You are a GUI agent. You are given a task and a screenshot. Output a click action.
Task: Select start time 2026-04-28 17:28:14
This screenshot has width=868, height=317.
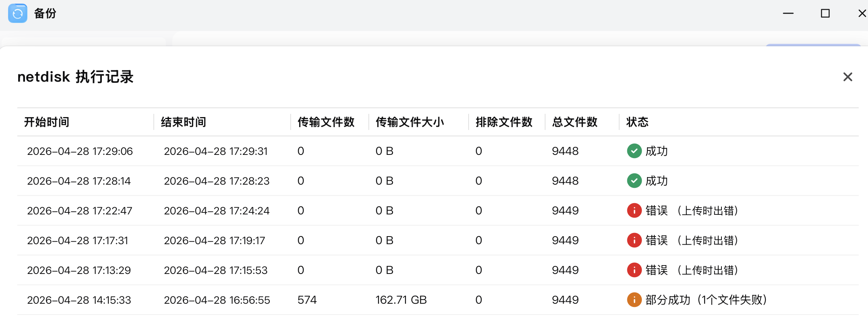(79, 181)
